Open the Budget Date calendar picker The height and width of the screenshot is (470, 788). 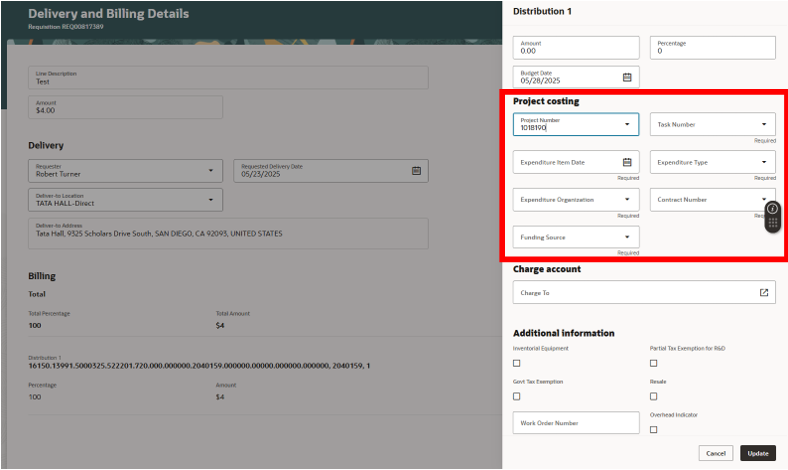point(627,77)
